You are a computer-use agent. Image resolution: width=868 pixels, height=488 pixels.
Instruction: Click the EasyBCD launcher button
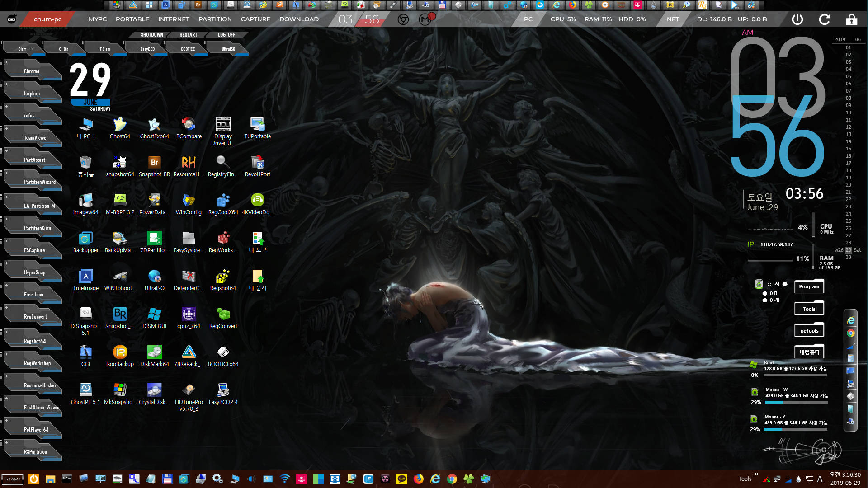coord(147,49)
